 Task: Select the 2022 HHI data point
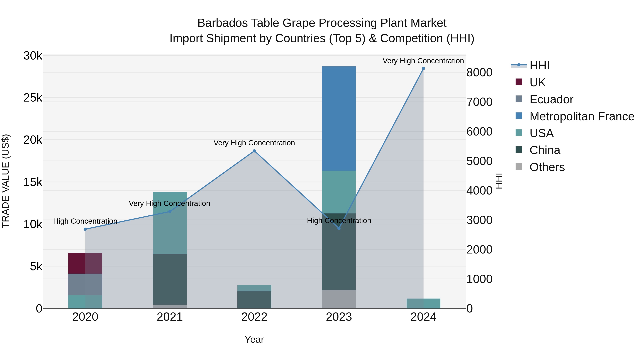254,151
